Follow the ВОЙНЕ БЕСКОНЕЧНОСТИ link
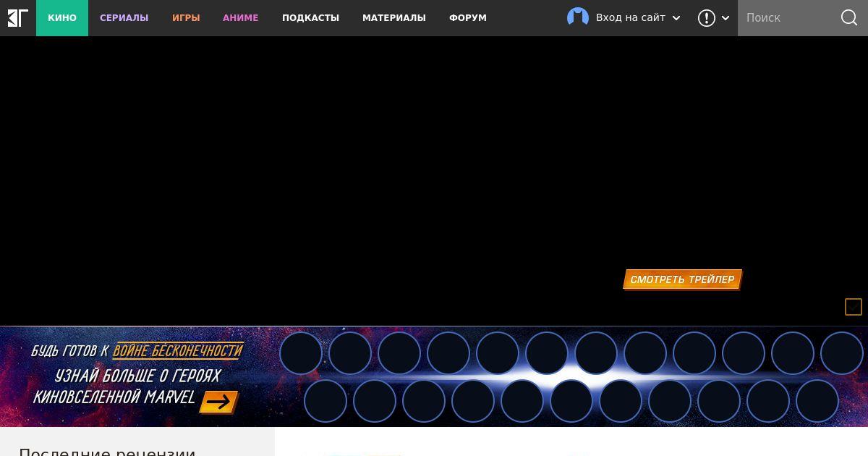 click(177, 351)
